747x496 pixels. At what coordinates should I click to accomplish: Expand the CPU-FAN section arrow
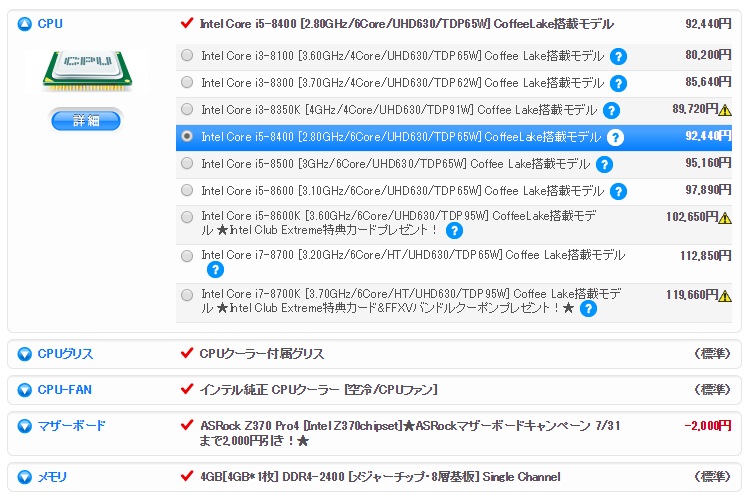24,390
